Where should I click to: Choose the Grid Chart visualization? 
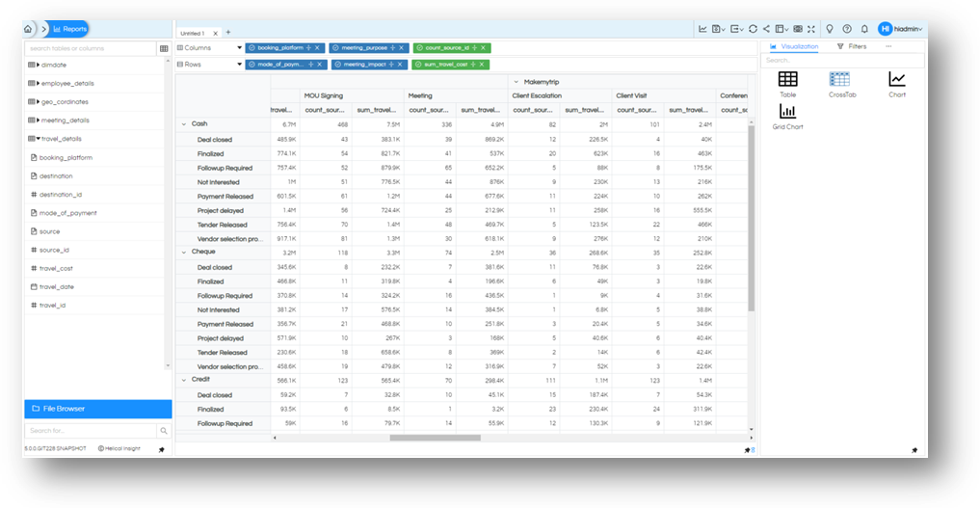787,117
